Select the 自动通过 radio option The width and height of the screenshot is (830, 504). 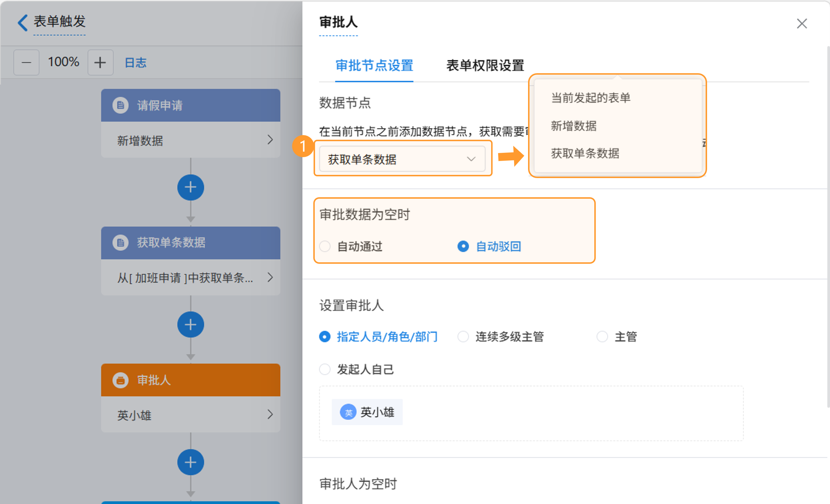[325, 246]
